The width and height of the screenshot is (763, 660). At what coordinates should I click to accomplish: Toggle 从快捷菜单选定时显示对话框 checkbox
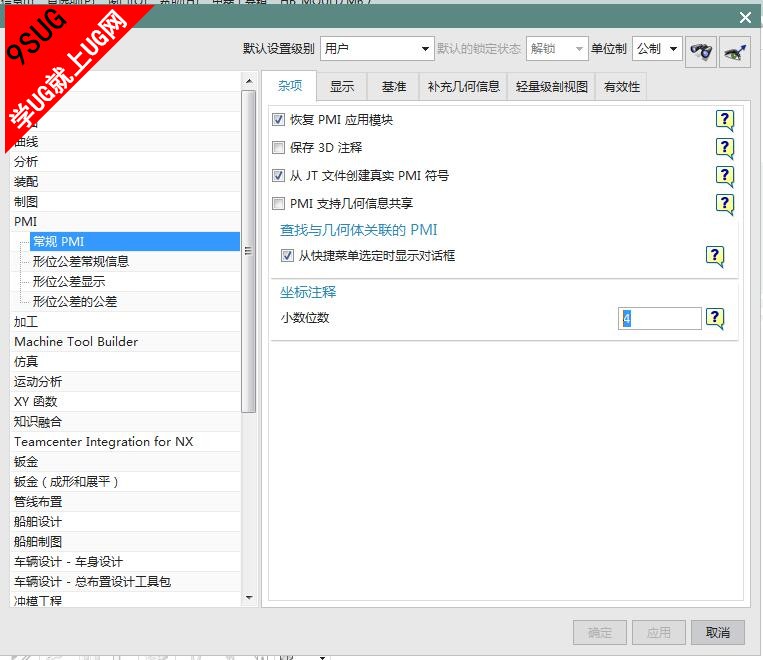coord(287,256)
